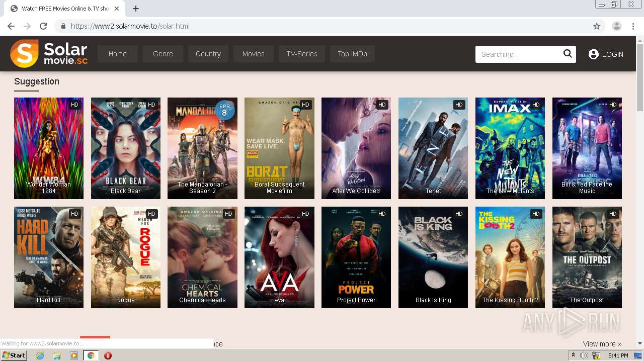Open Internet Explorer from taskbar
The image size is (644, 362).
(x=40, y=355)
